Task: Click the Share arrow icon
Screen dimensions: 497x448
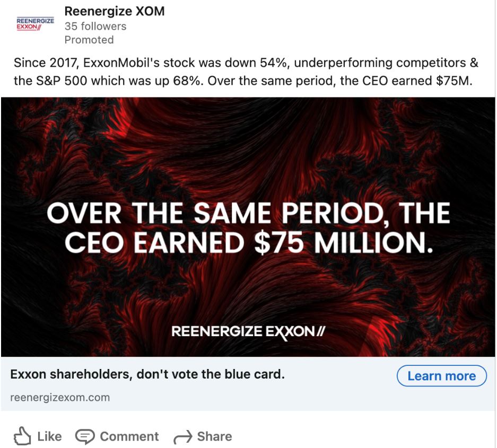Action: coord(182,437)
